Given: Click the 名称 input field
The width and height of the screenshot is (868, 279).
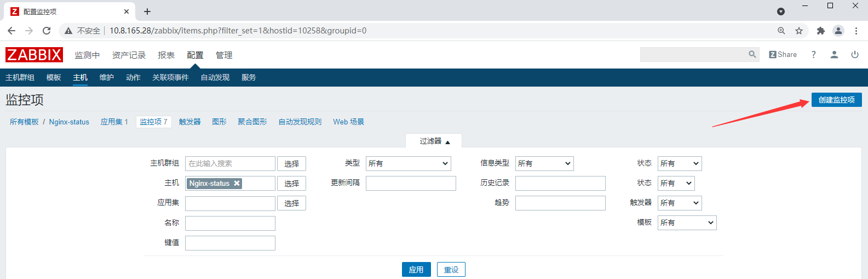Looking at the screenshot, I should click(230, 223).
